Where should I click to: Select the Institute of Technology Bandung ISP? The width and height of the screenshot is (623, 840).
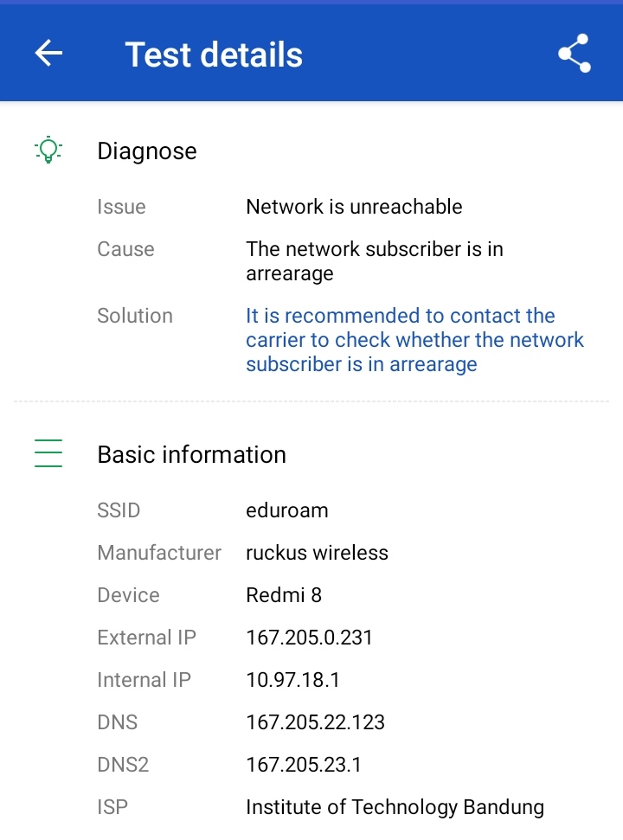click(395, 807)
